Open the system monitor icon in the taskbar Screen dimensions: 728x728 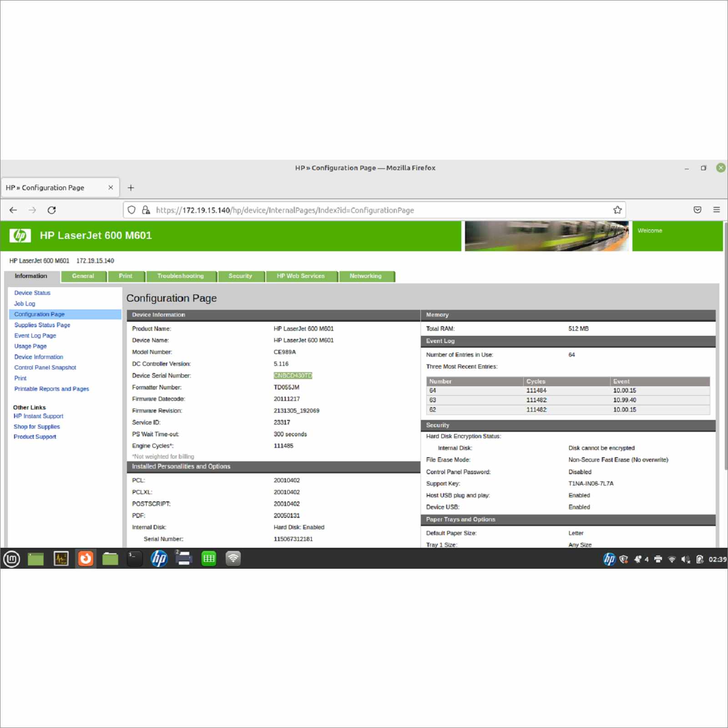[x=61, y=559]
